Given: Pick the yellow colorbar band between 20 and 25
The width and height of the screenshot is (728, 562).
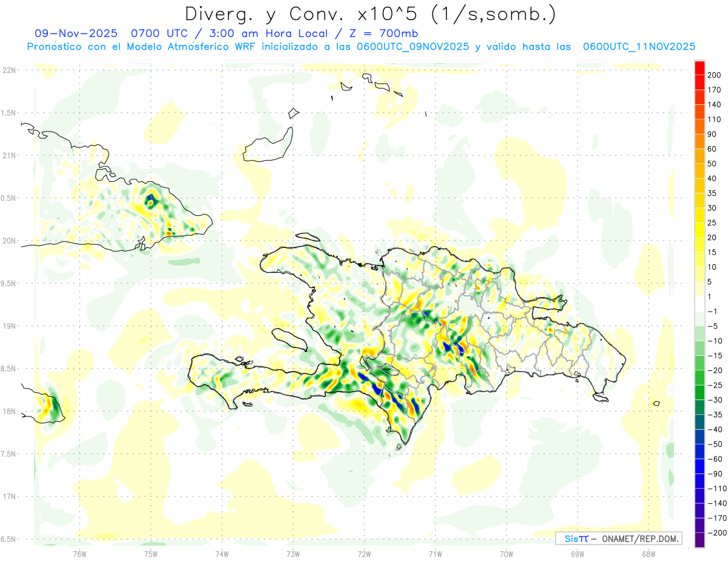Looking at the screenshot, I should tap(699, 230).
